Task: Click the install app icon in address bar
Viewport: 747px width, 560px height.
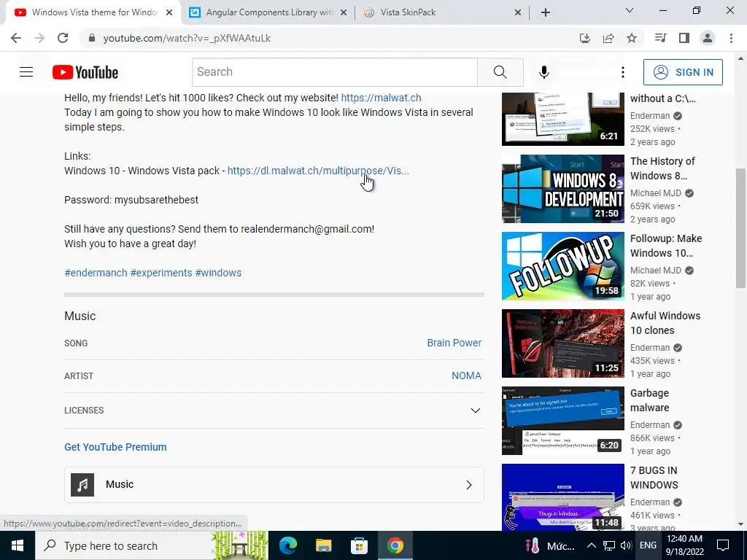Action: (x=584, y=38)
